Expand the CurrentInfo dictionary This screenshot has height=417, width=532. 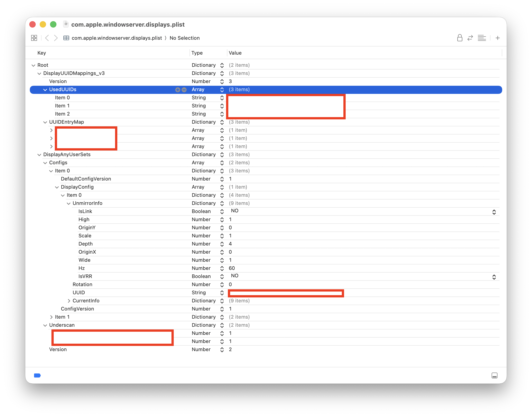pyautogui.click(x=69, y=301)
